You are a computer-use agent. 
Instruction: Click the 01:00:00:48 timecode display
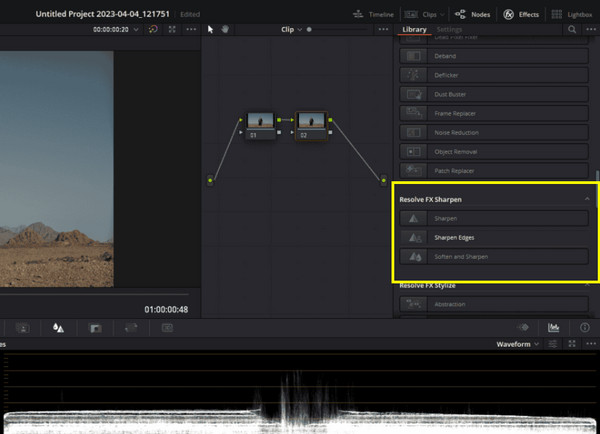(166, 309)
